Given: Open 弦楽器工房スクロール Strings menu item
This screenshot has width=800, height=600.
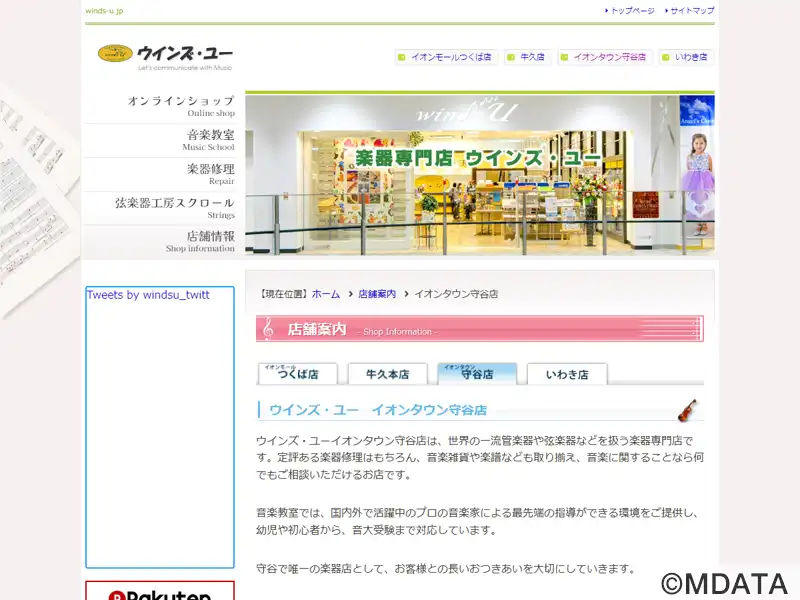Looking at the screenshot, I should coord(161,208).
